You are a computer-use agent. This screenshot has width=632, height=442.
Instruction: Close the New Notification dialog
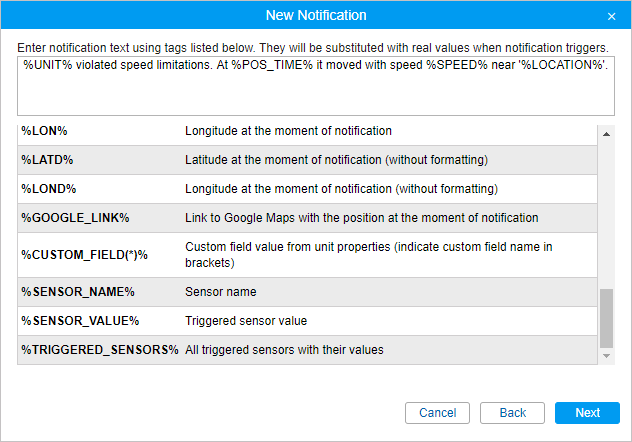[x=611, y=17]
